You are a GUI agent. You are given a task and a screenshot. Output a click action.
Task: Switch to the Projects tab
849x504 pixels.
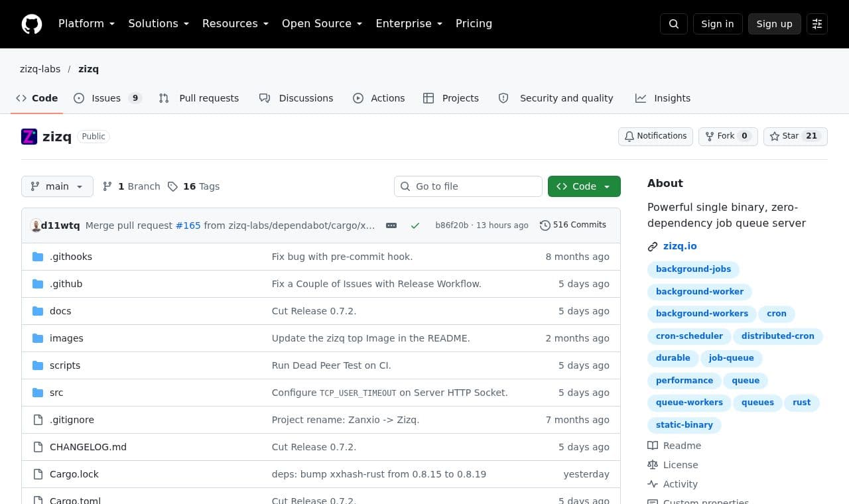coord(451,98)
